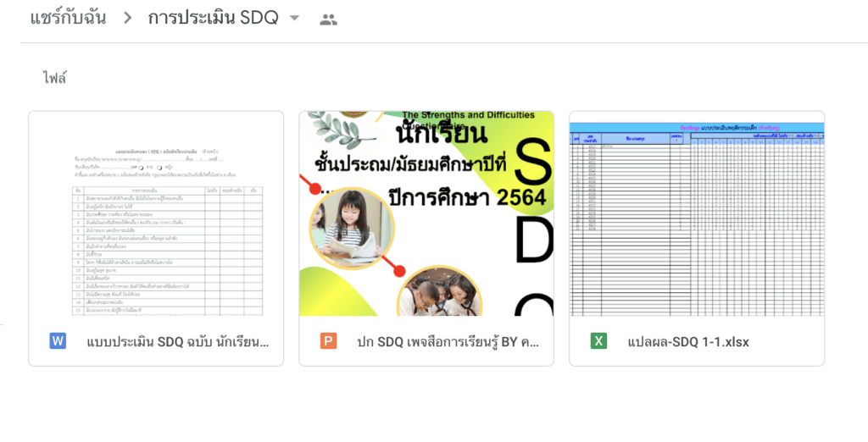
Task: Click the blue Word file icon
Action: 58,341
